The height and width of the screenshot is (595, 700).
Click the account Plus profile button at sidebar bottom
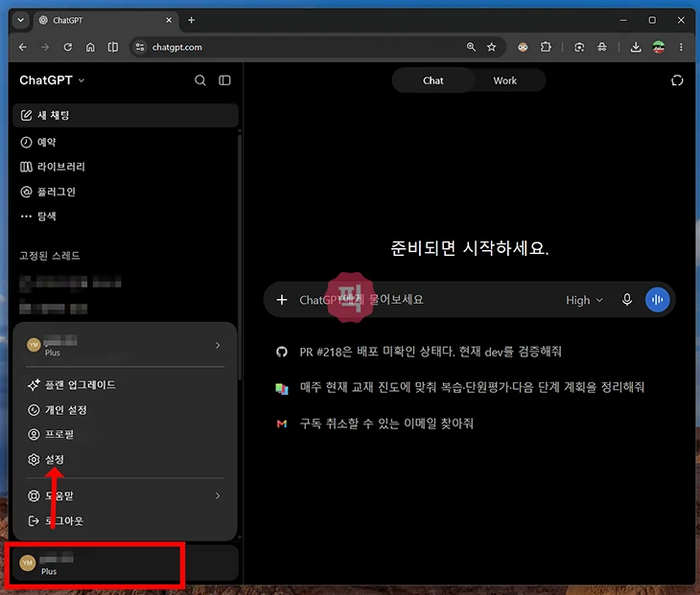126,563
